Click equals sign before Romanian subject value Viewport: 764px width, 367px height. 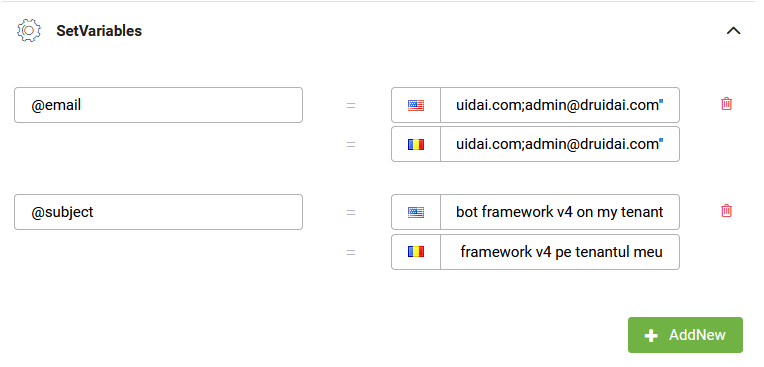pyautogui.click(x=351, y=252)
